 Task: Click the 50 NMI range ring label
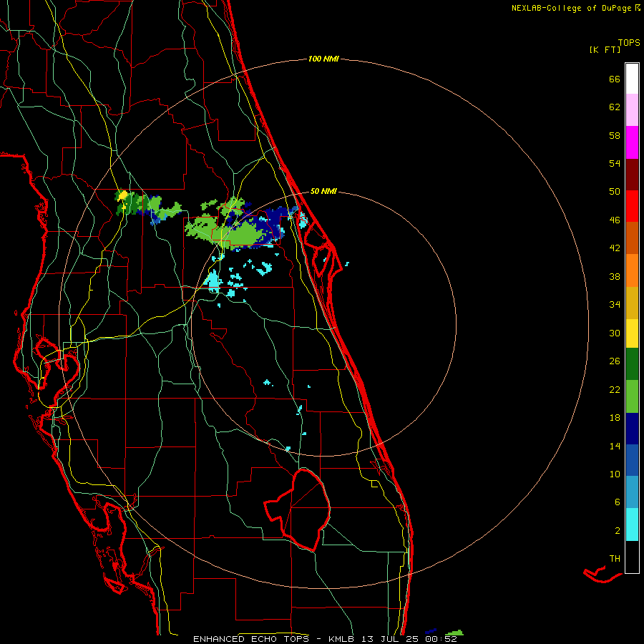click(x=323, y=191)
